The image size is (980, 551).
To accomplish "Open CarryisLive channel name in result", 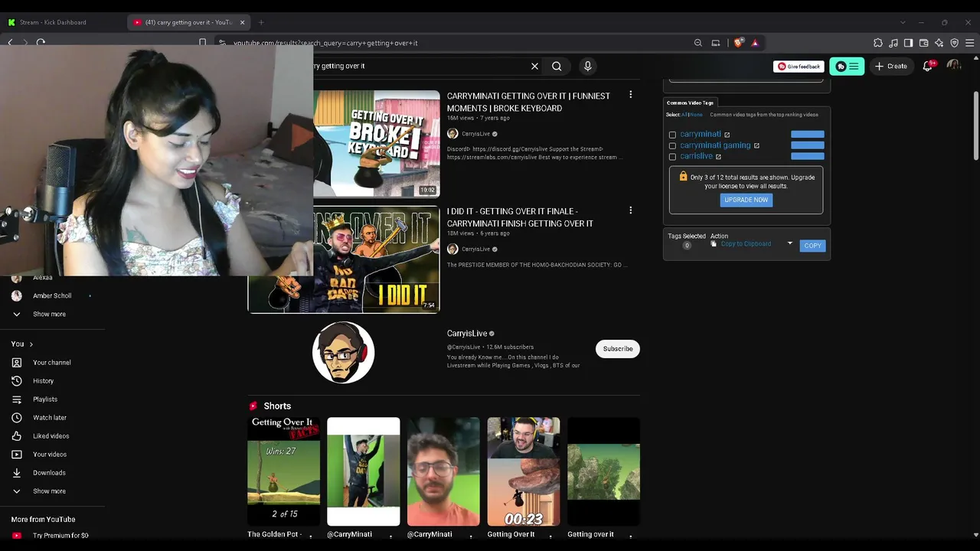I will tap(467, 334).
